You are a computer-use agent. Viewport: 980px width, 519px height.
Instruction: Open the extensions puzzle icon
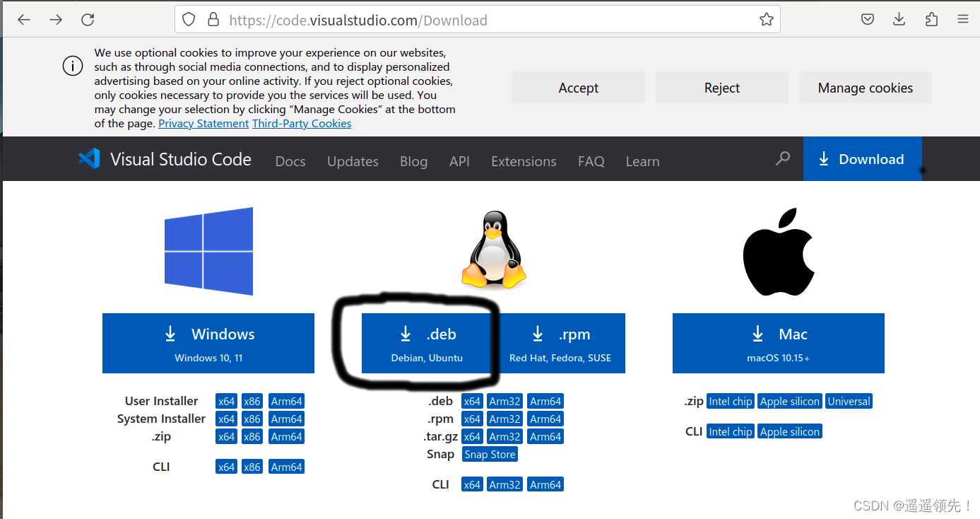pyautogui.click(x=931, y=20)
